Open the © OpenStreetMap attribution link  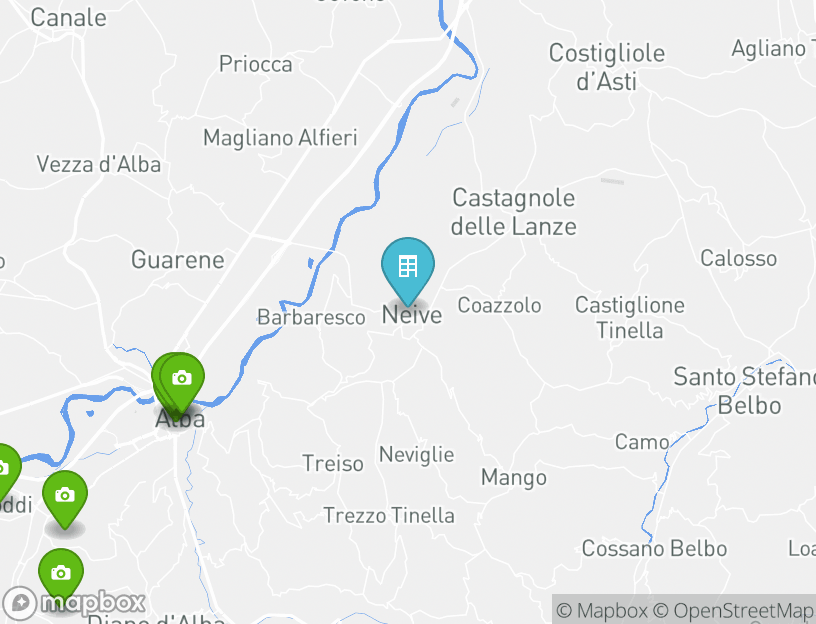(733, 610)
